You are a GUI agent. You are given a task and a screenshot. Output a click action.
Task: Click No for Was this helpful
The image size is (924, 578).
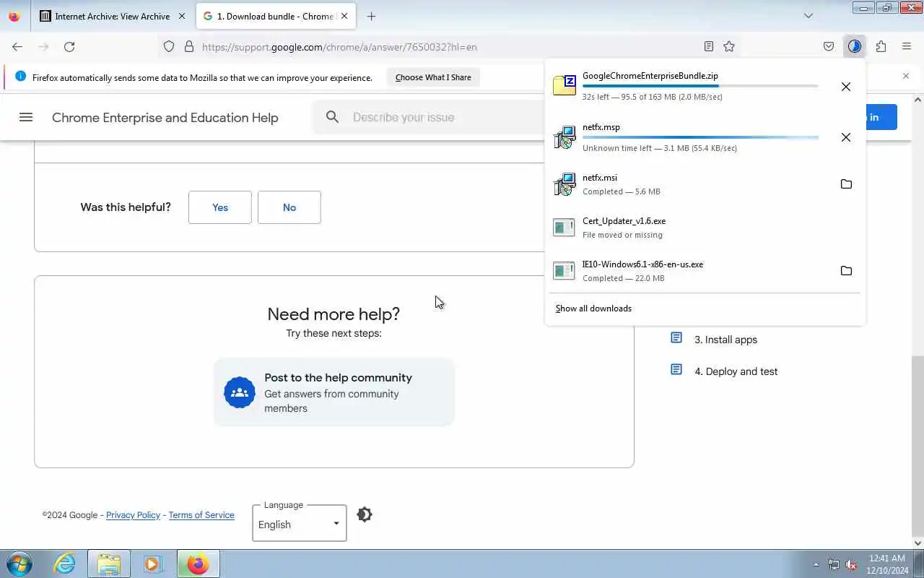(289, 207)
